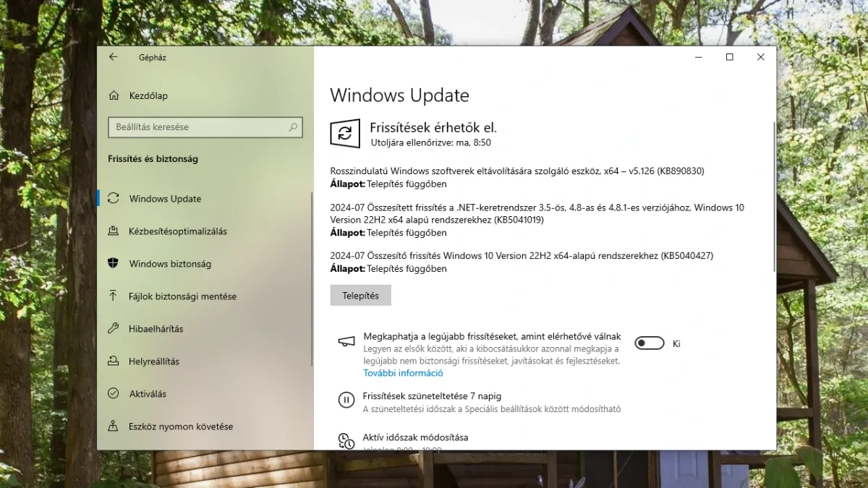The width and height of the screenshot is (868, 488).
Task: Click the KB5040427 cumulative update entry
Action: 522,256
